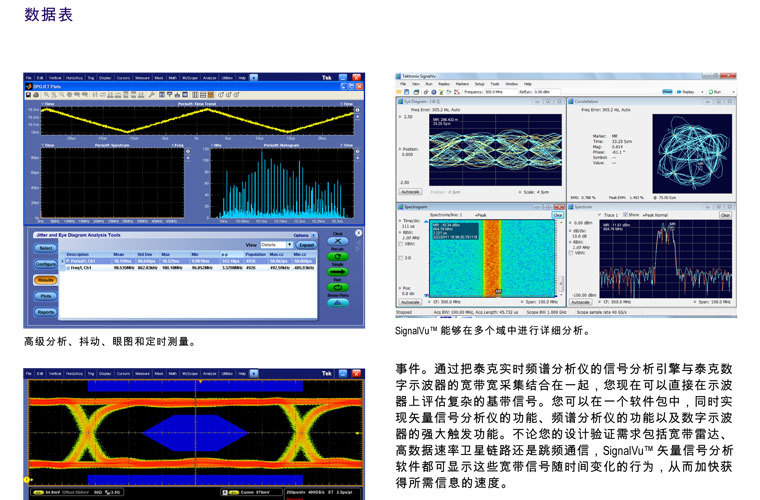760x500 pixels.
Task: Click the menu bar down-arrow in DPOJET scope window
Action: coord(253,77)
